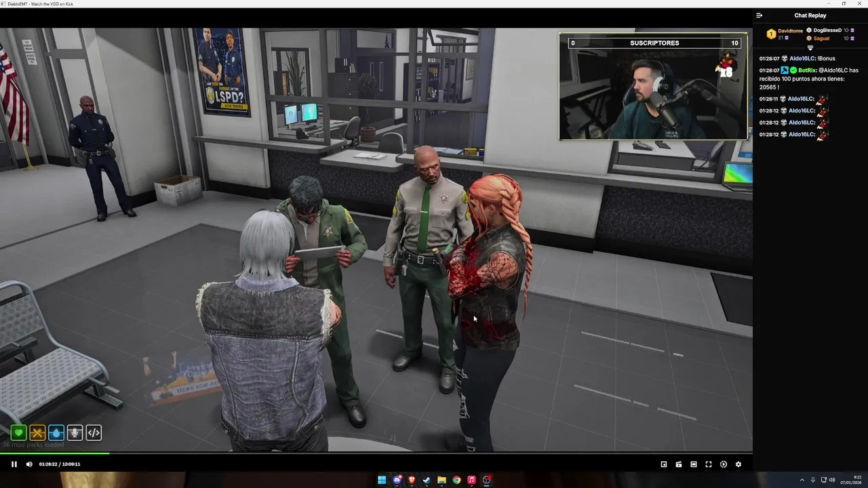
Task: Open the playback speed control
Action: tap(724, 464)
